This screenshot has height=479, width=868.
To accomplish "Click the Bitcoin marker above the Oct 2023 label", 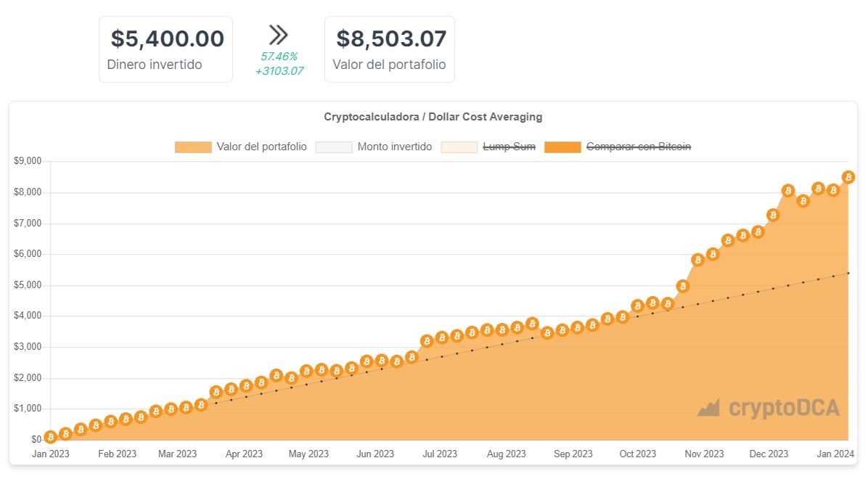I will pyautogui.click(x=637, y=306).
